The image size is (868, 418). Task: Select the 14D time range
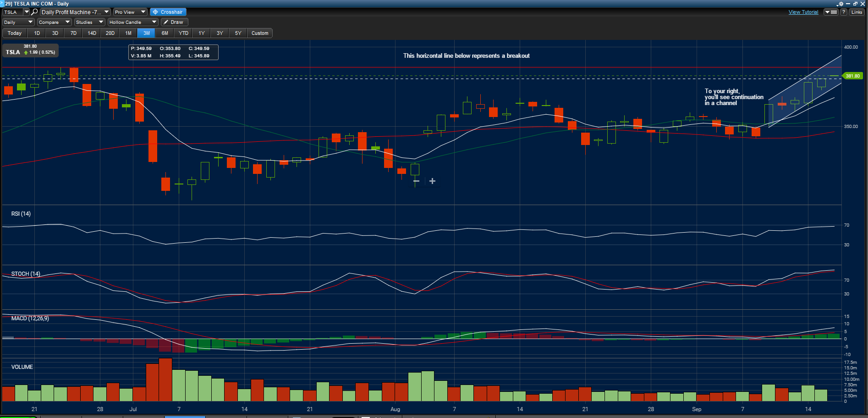click(x=92, y=33)
